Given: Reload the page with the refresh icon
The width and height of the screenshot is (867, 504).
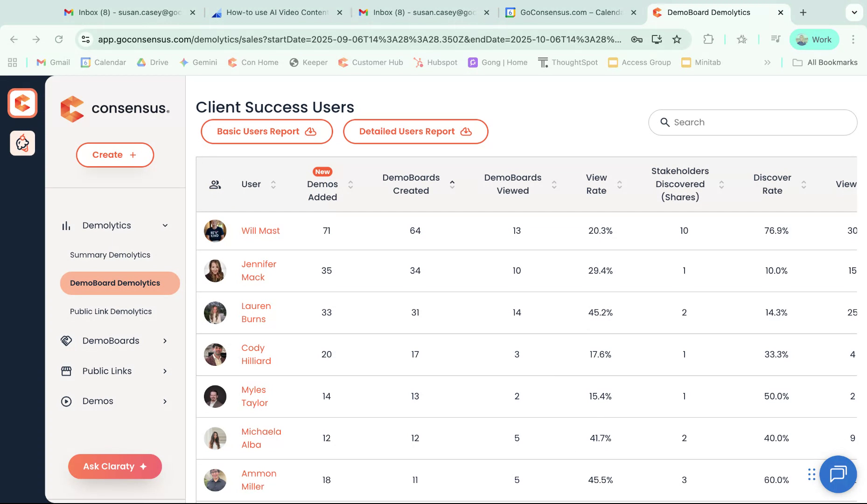Looking at the screenshot, I should [59, 40].
